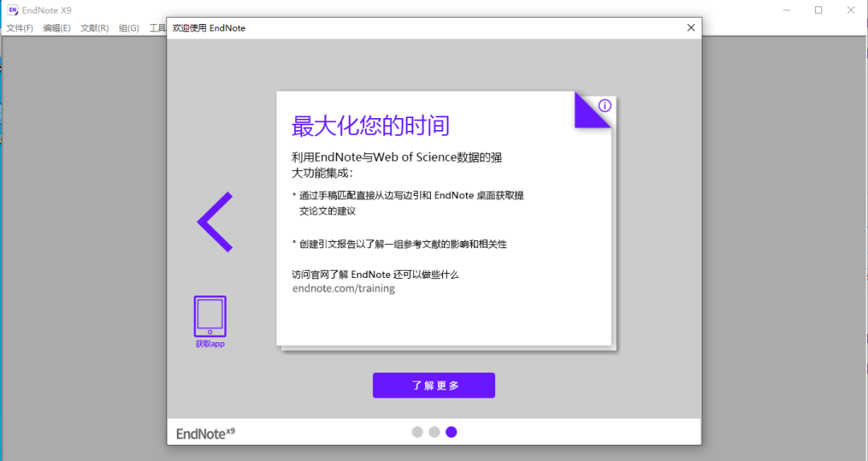
Task: Open the 文献(R) menu
Action: pos(95,28)
